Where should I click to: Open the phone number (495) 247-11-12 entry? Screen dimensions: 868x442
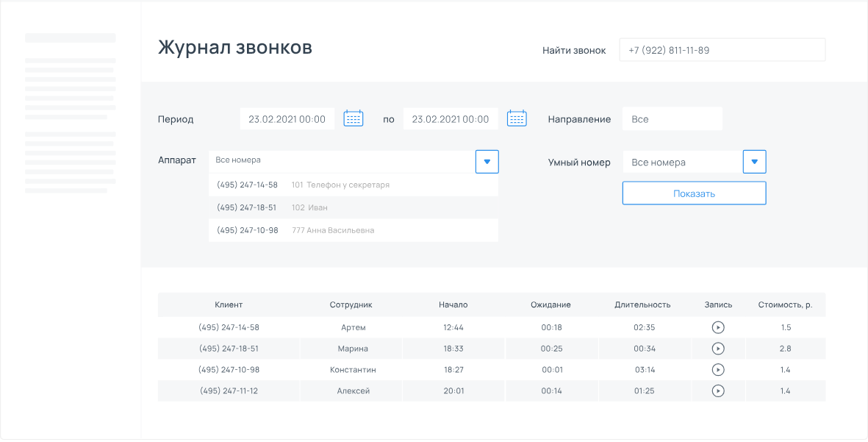228,391
